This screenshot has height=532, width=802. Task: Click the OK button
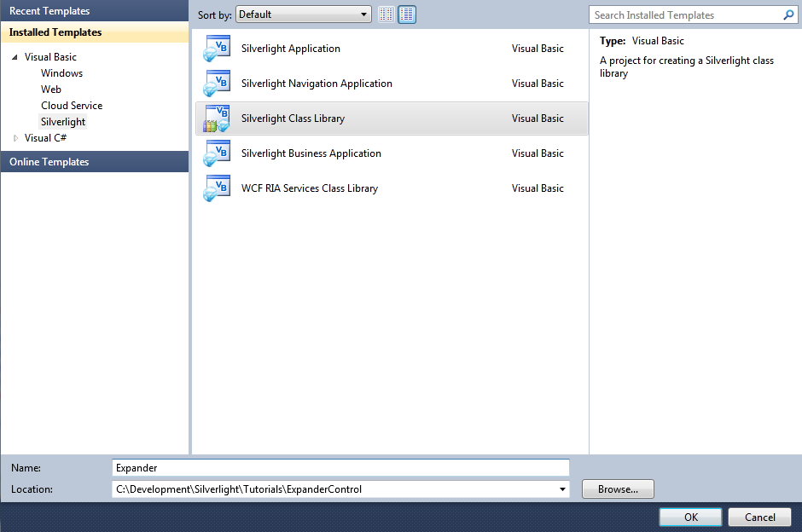690,518
